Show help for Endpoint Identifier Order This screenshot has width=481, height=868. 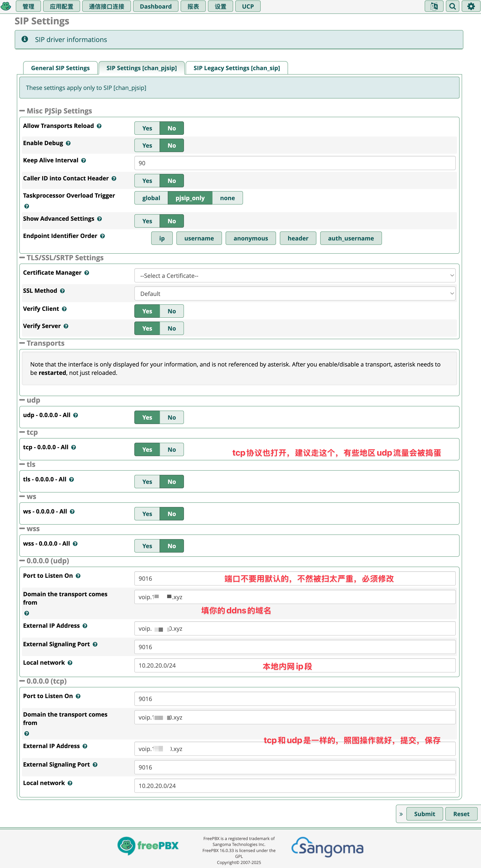(x=103, y=236)
